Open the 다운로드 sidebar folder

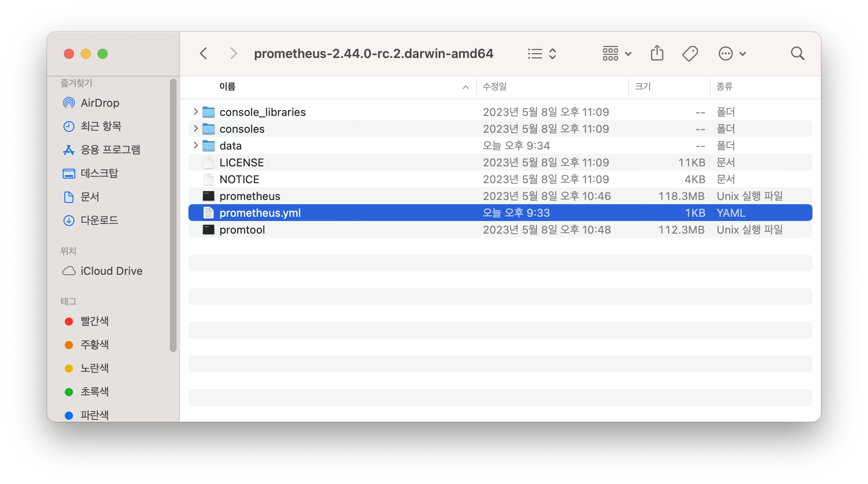pyautogui.click(x=99, y=220)
